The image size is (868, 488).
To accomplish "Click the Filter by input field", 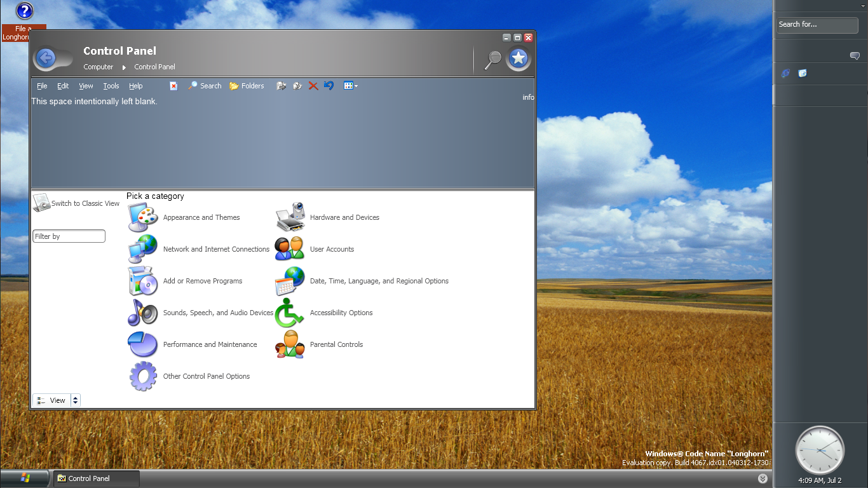I will [69, 236].
